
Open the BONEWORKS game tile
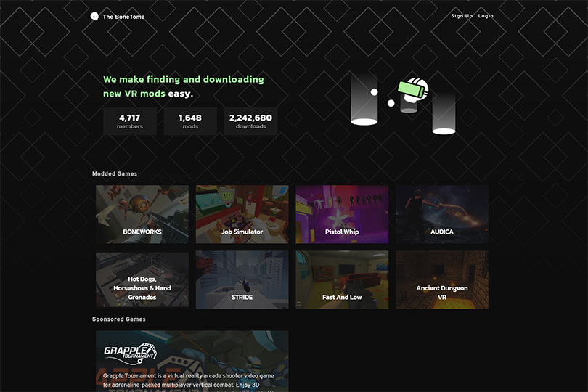point(142,214)
